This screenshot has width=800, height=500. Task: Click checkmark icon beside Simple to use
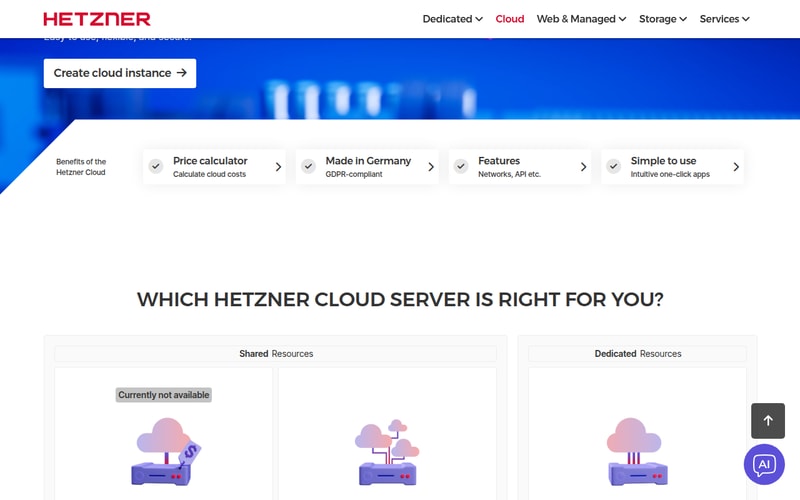coord(613,166)
